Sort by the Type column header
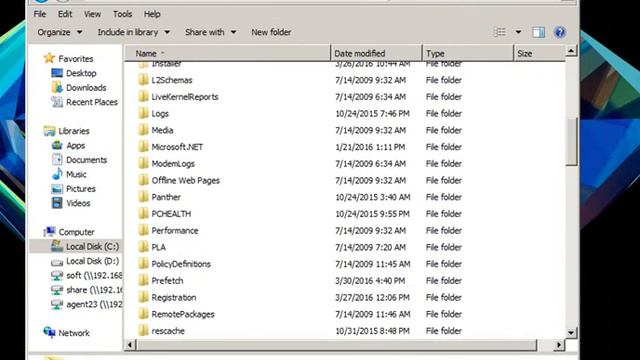The image size is (640, 360). [x=468, y=53]
